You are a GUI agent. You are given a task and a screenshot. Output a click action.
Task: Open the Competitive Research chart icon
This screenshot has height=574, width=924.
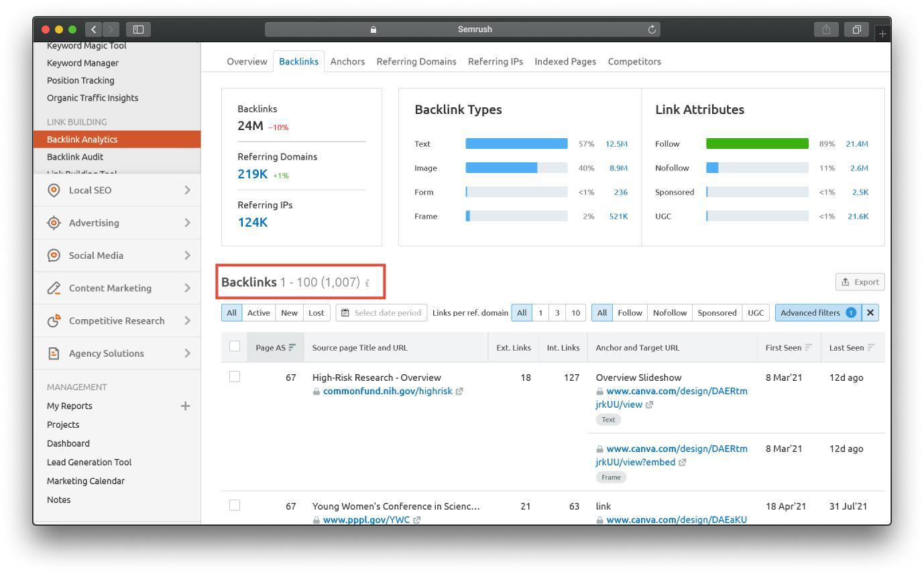pyautogui.click(x=54, y=321)
